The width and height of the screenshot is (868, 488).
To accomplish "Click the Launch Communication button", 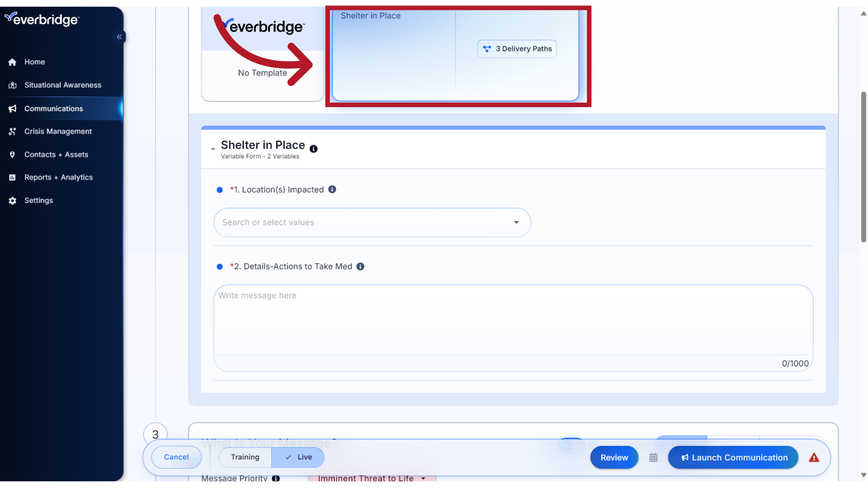I will (x=732, y=457).
